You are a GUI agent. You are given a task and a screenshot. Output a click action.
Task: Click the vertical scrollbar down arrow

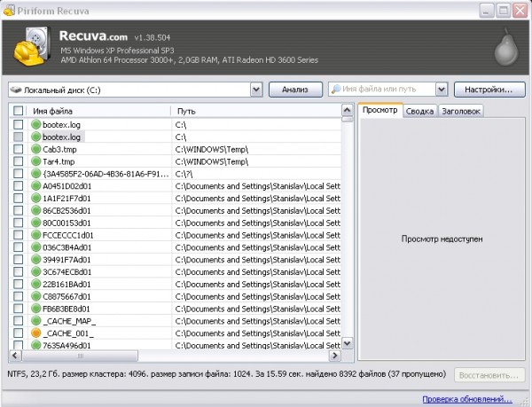pyautogui.click(x=347, y=343)
